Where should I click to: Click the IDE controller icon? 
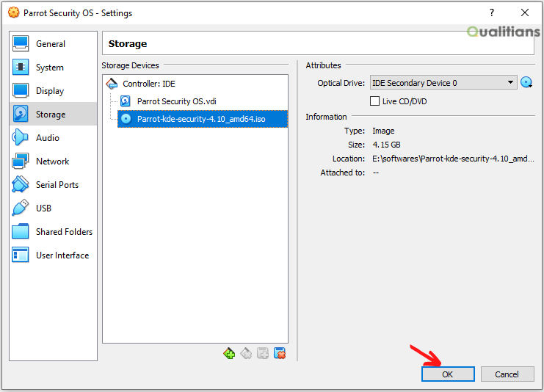[112, 84]
